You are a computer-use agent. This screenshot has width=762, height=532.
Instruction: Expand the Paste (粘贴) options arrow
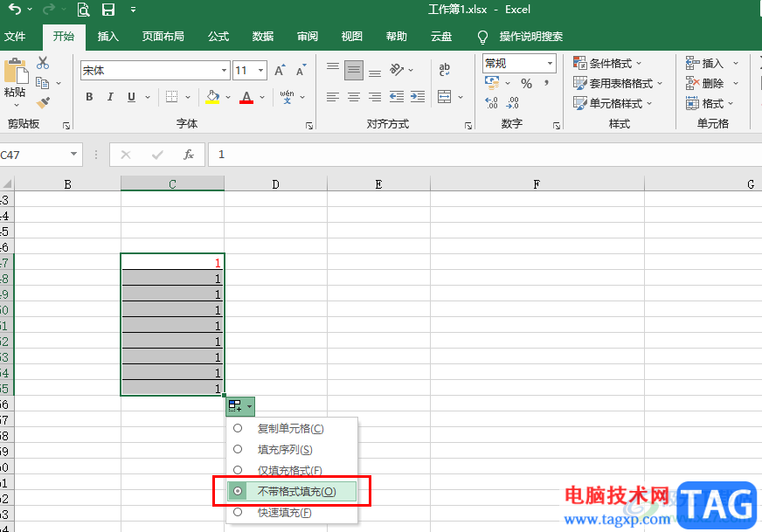[x=16, y=105]
